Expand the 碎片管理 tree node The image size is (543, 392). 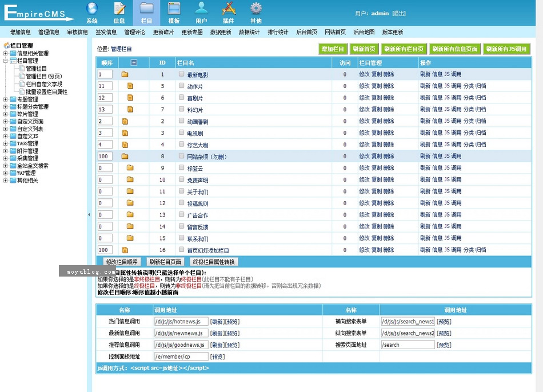point(6,114)
